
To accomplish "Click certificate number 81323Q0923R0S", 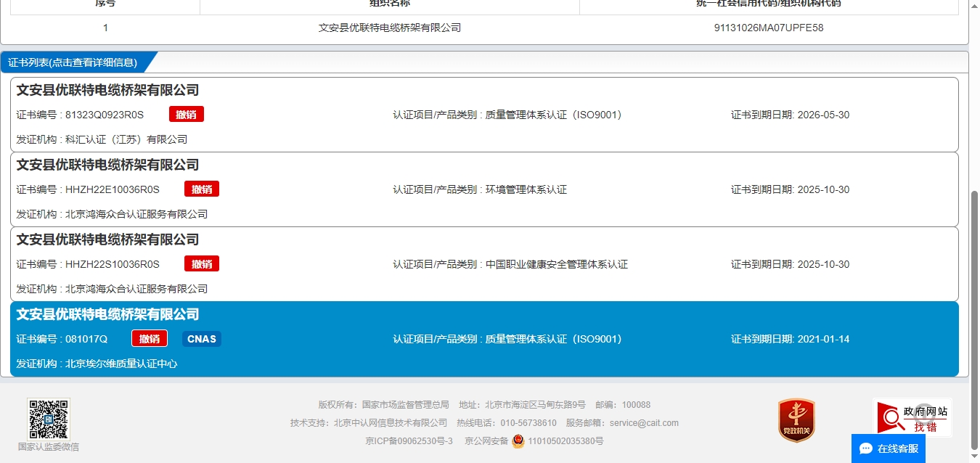I will pos(105,115).
